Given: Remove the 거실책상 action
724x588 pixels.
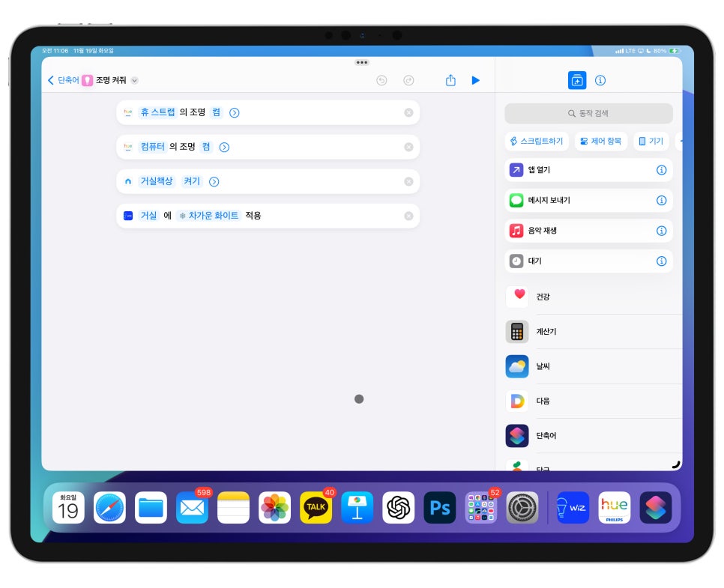Looking at the screenshot, I should click(x=408, y=181).
